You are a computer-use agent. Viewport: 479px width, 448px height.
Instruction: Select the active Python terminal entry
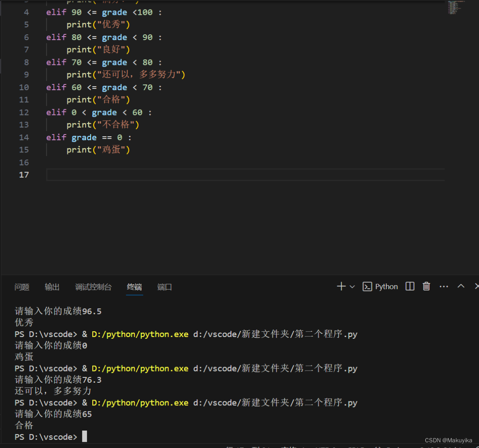coord(386,286)
